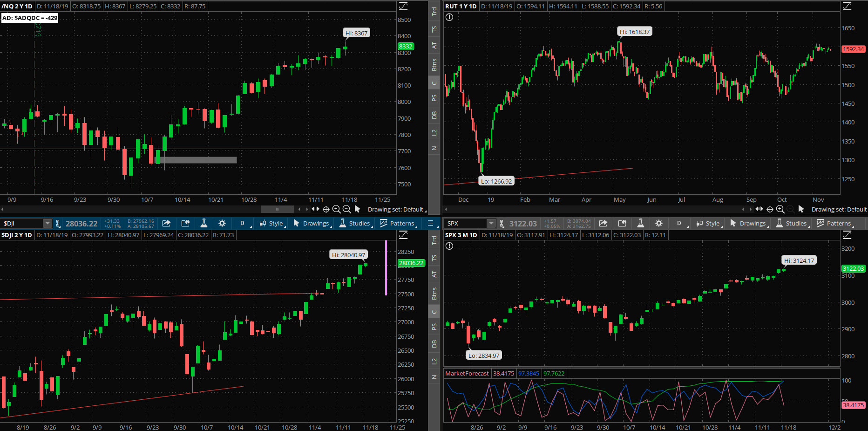Open the D timeframe dropdown in SPX toolbar
This screenshot has width=868, height=431.
680,223
